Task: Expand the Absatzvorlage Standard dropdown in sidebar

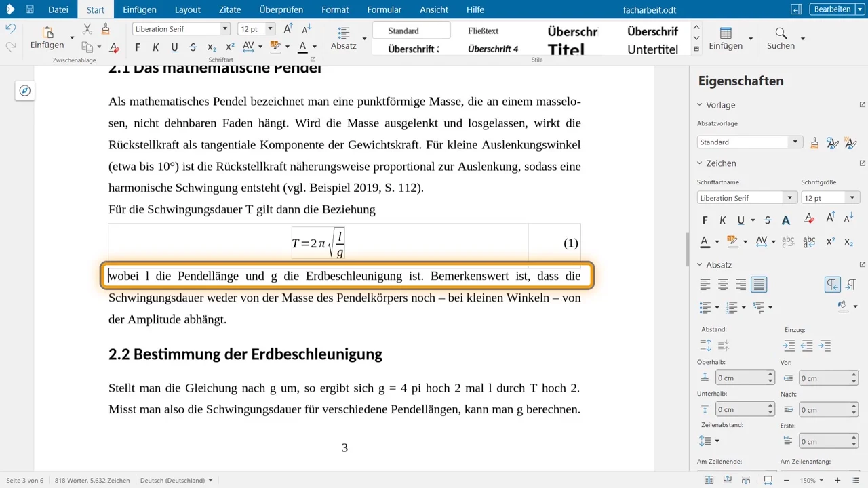Action: pyautogui.click(x=795, y=142)
